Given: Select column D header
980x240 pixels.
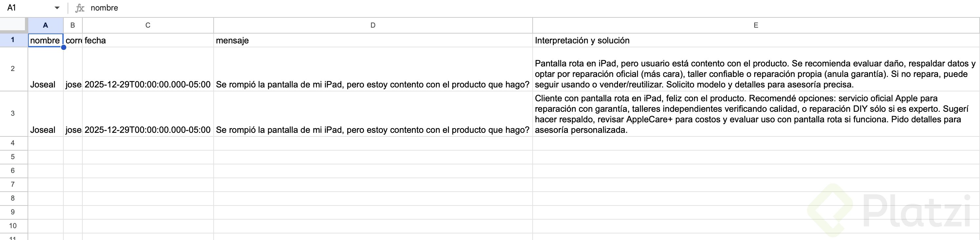Looking at the screenshot, I should coord(373,25).
